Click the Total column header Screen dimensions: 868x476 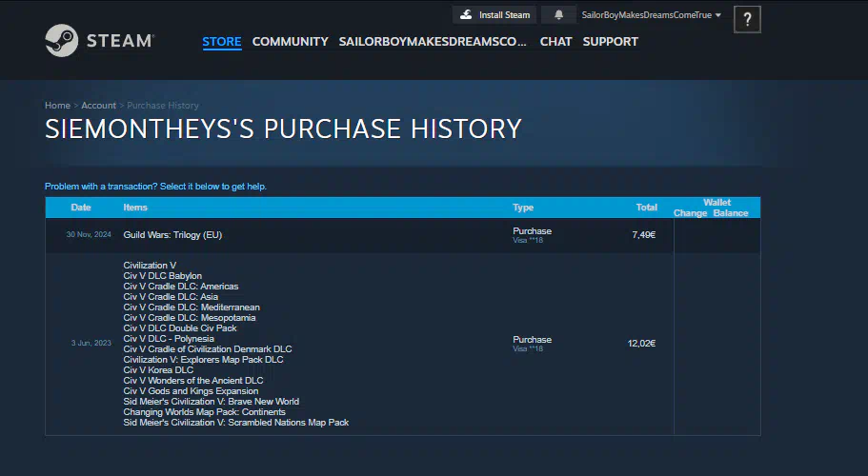pos(647,208)
